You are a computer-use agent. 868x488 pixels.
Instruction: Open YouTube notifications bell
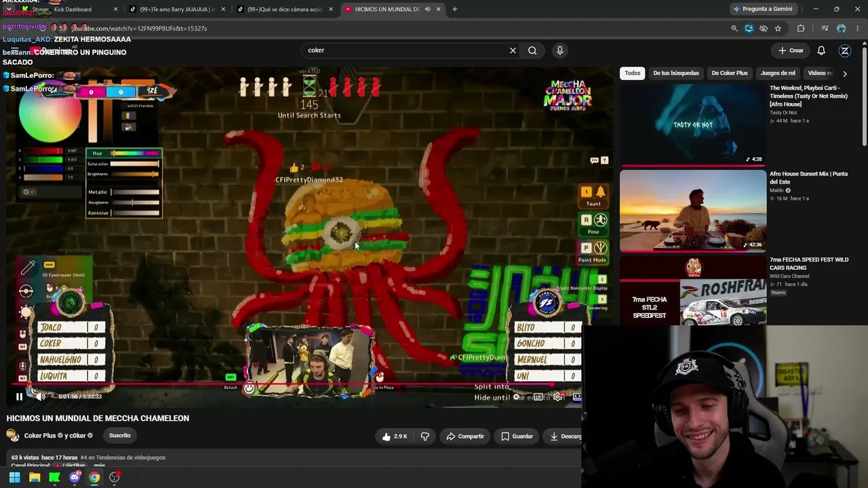tap(821, 50)
